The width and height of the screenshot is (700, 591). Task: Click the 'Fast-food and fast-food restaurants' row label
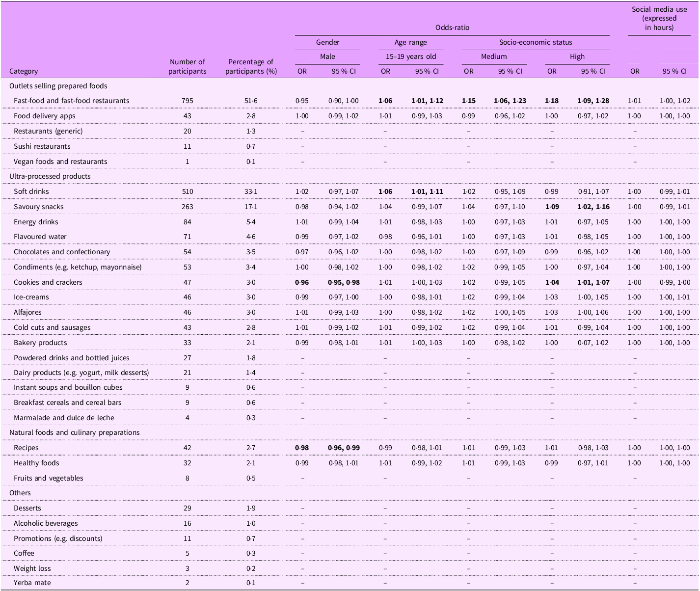coord(71,101)
